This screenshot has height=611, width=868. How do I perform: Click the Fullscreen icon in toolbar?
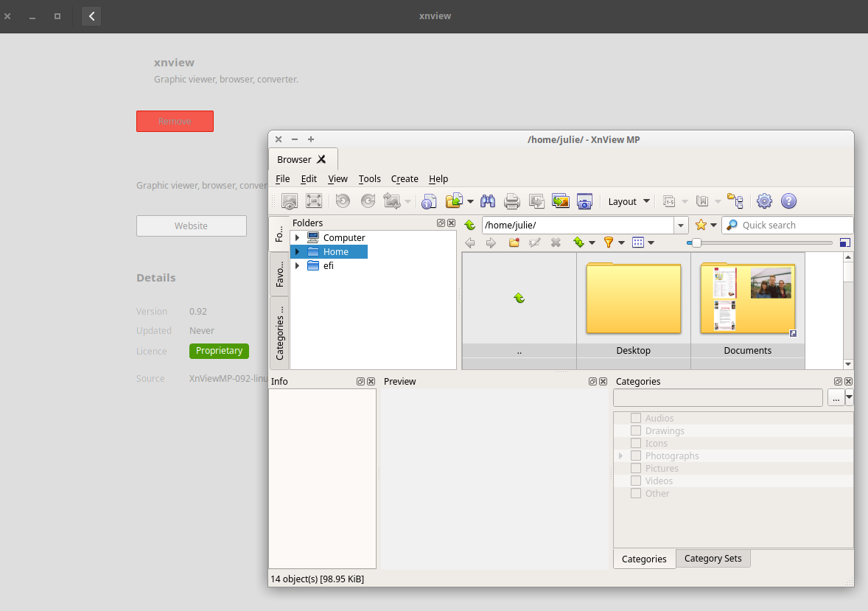point(314,201)
